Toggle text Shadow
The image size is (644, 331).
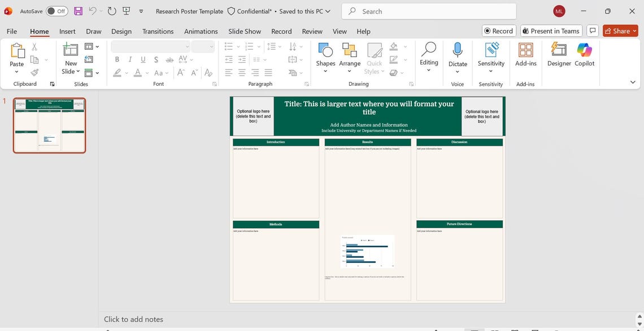click(156, 60)
